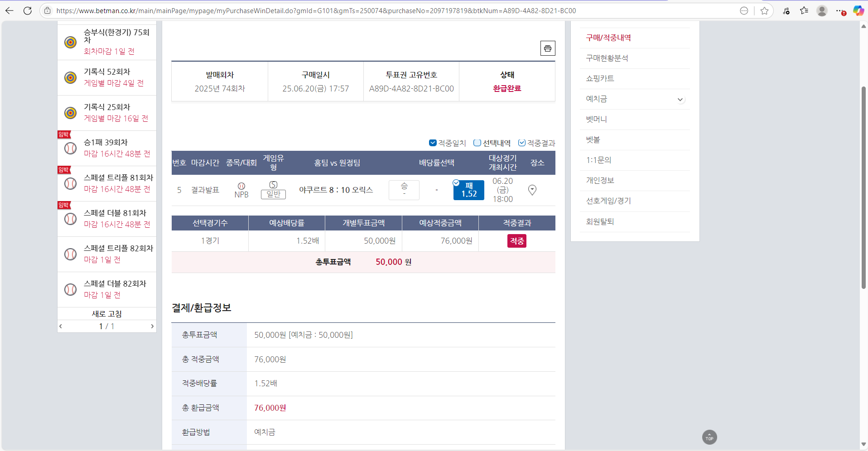Click the 새로 고침 refresh button

pyautogui.click(x=107, y=314)
